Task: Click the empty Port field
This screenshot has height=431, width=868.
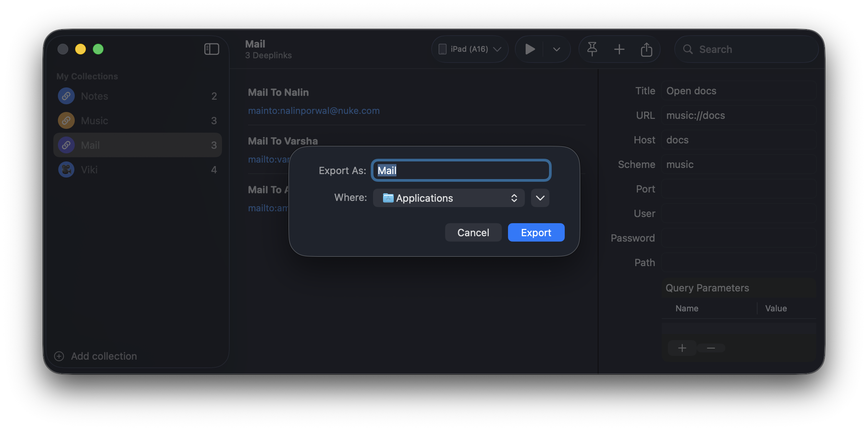Action: (739, 189)
